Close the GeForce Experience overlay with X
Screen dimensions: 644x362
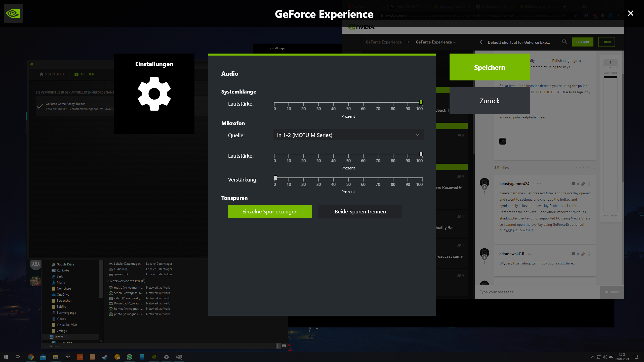click(x=630, y=13)
